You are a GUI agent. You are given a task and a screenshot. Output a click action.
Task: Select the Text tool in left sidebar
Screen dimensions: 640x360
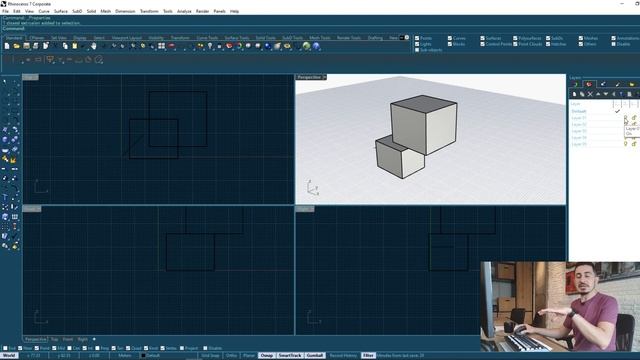pyautogui.click(x=5, y=197)
